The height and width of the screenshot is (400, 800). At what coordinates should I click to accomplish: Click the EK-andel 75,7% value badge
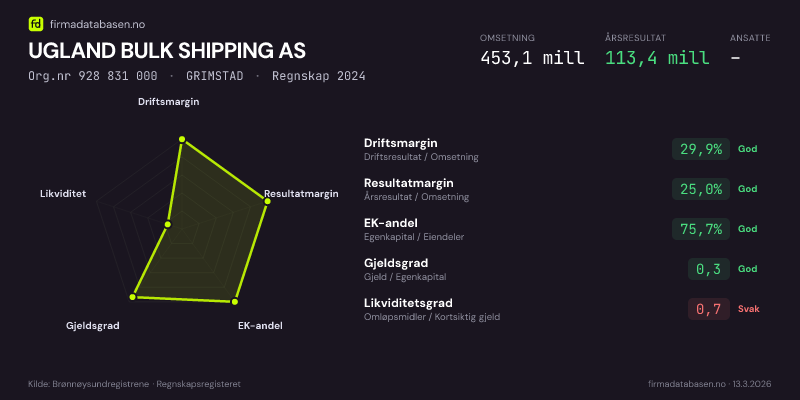click(701, 229)
